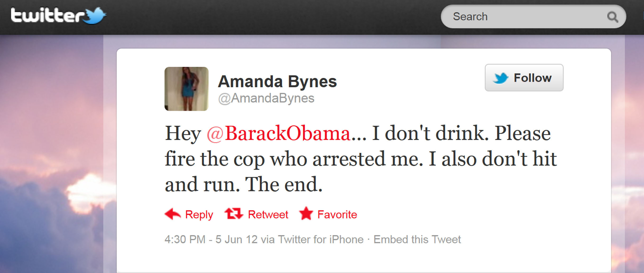
Task: Focus the Search input field
Action: click(533, 17)
